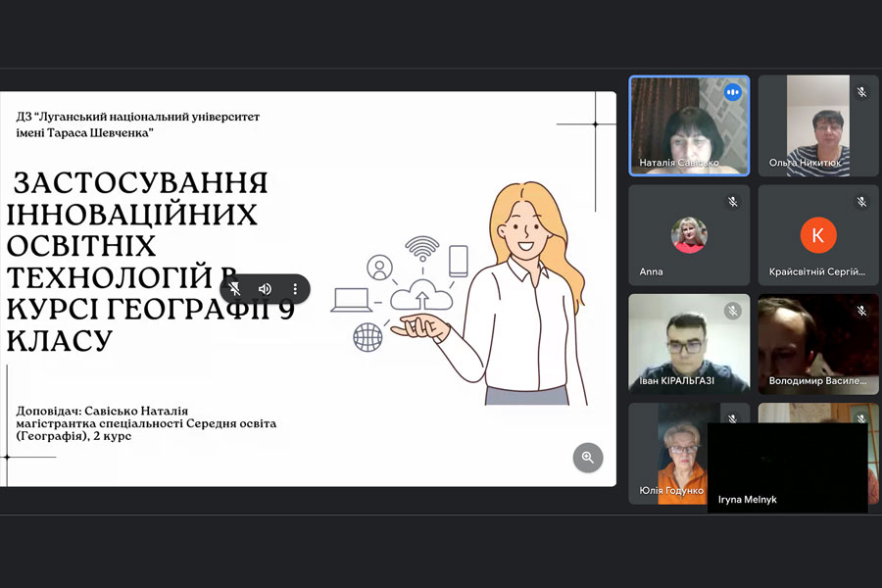Select Володимир Василе video tile
Viewport: 882px width, 588px height.
pos(818,343)
